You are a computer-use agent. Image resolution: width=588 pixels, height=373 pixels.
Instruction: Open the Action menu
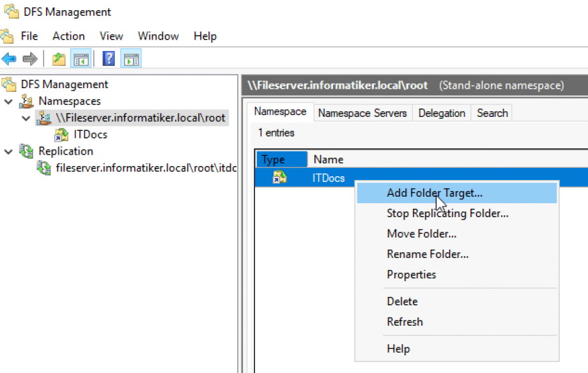68,36
